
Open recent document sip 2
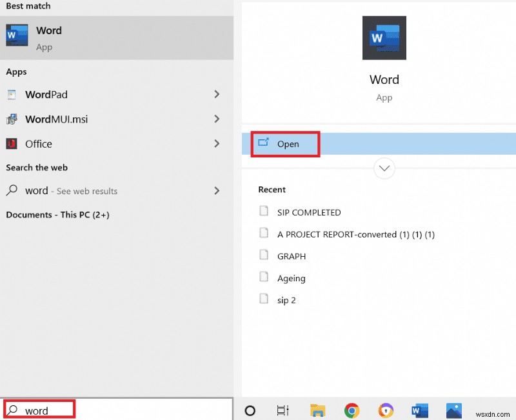click(x=286, y=301)
